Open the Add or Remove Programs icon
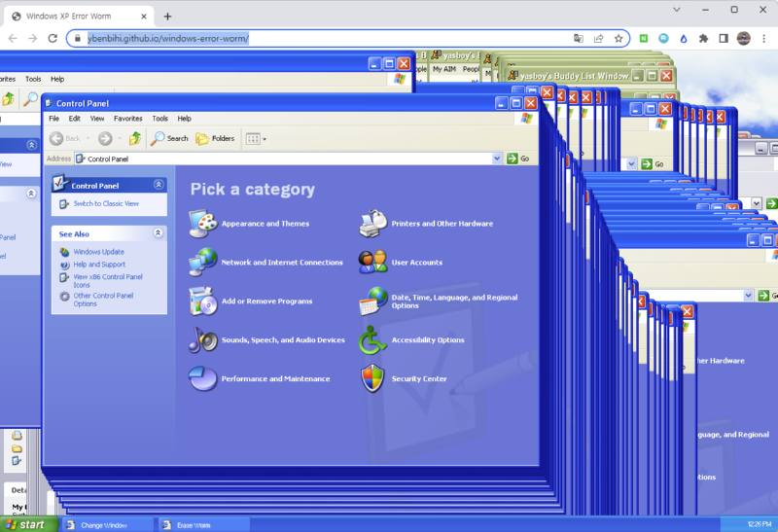The image size is (778, 532). [203, 301]
